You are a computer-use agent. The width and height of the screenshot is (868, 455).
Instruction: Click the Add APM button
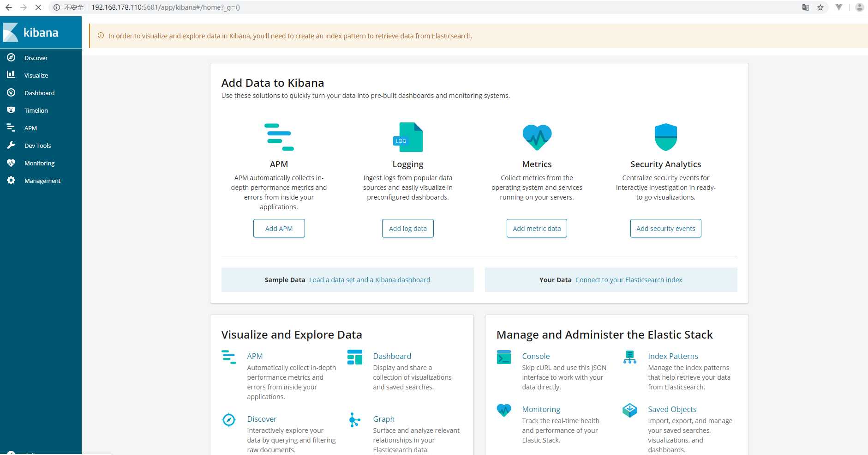279,228
